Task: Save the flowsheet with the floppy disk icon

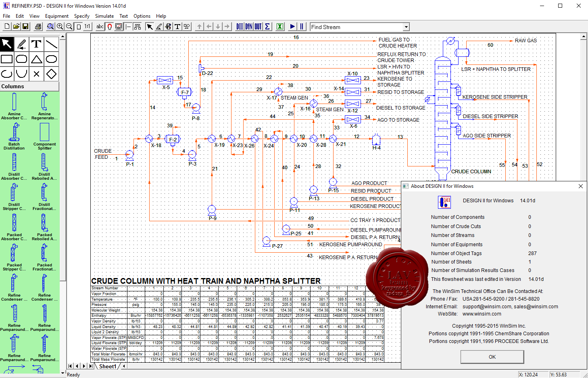Action: pos(25,27)
